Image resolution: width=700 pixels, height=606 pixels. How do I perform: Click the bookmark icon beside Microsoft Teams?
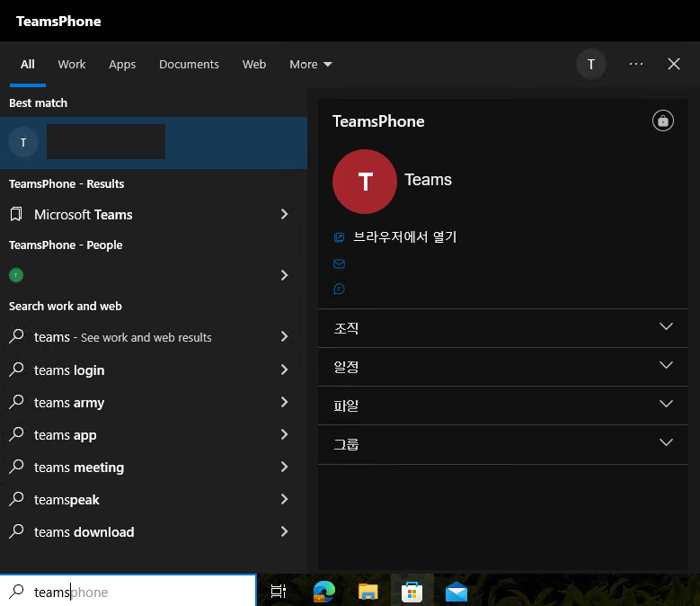click(x=16, y=214)
